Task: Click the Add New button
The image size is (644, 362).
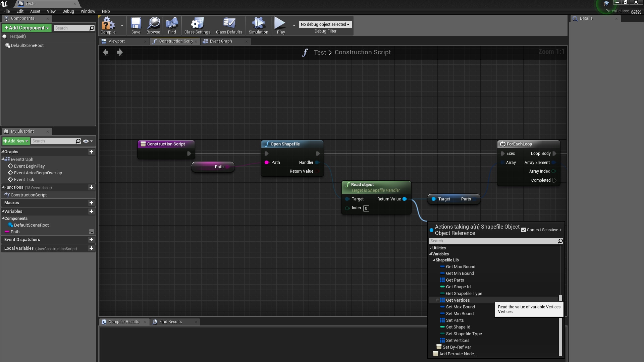Action: coord(16,141)
